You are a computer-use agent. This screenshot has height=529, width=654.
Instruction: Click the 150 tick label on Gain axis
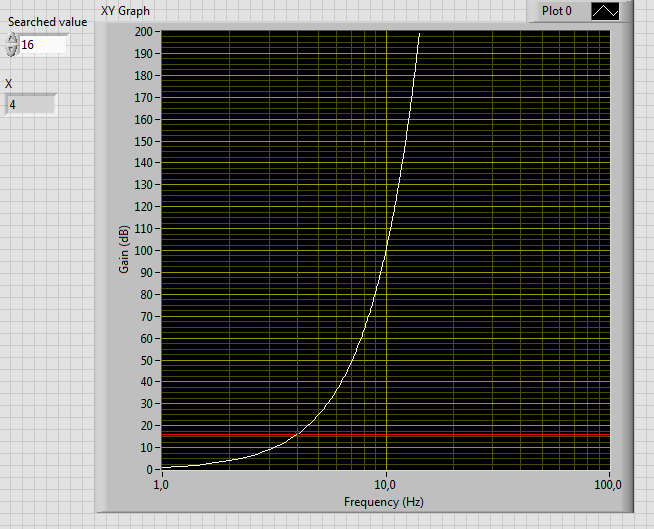point(143,141)
